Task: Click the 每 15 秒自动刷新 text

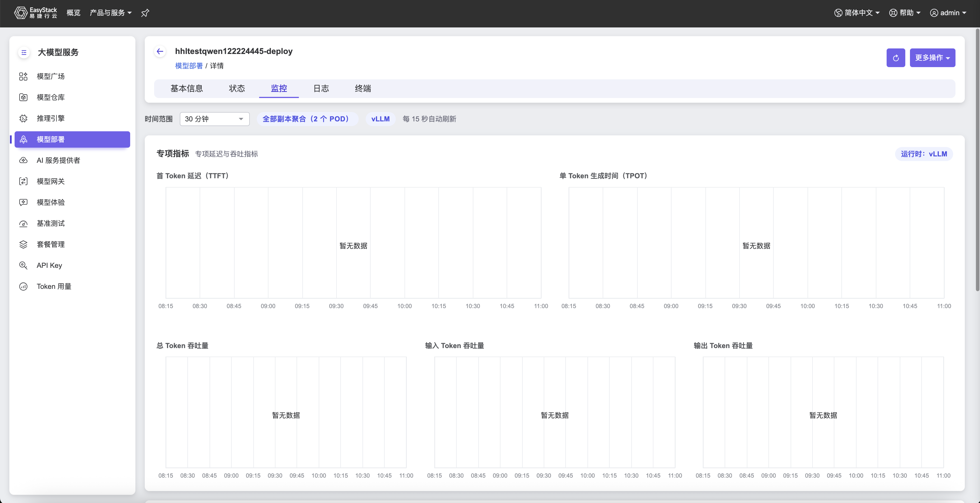Action: click(x=430, y=119)
